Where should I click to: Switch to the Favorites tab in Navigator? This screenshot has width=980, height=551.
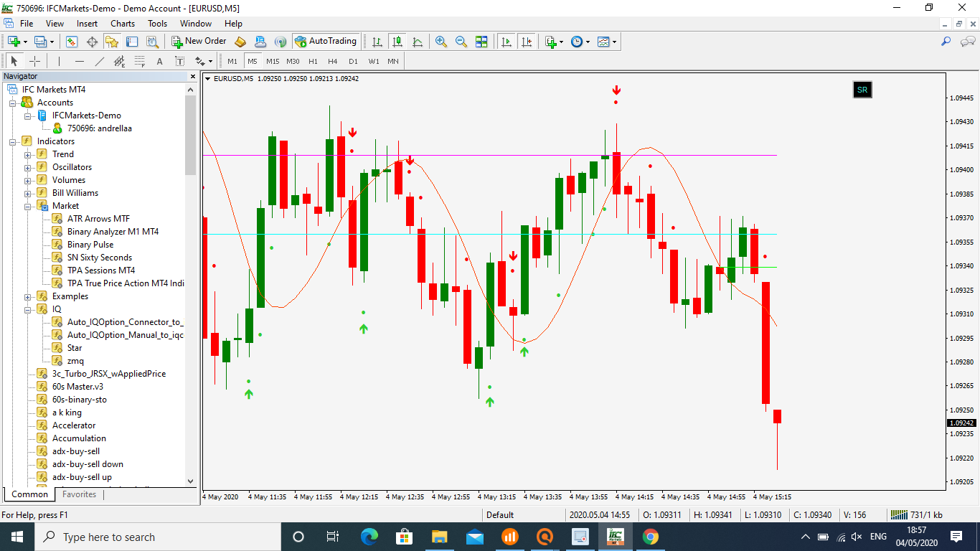79,494
